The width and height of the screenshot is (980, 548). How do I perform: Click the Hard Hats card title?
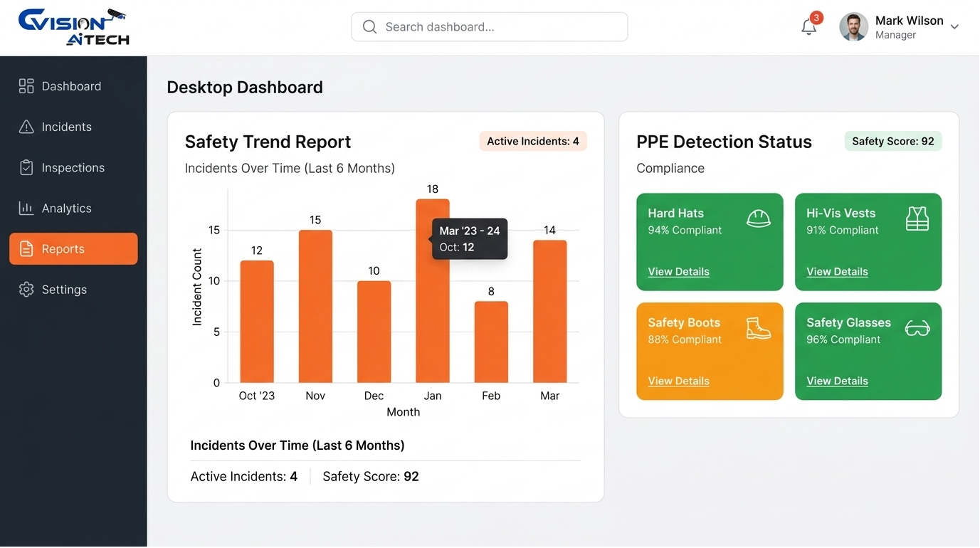point(675,214)
